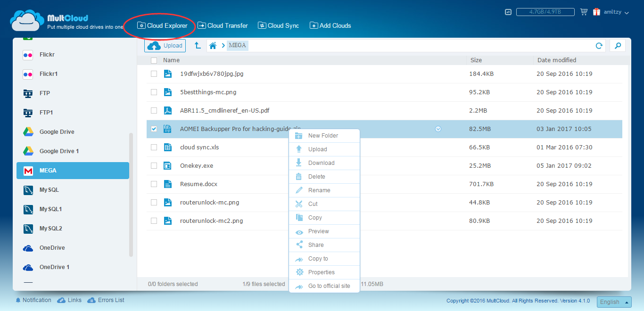Sort files by the Size column
Image resolution: width=644 pixels, height=311 pixels.
click(x=476, y=60)
